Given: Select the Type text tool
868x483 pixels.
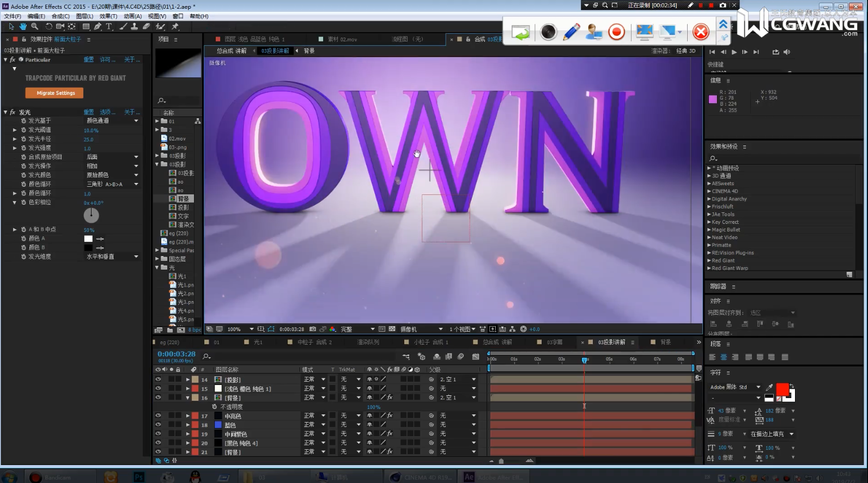Looking at the screenshot, I should tap(109, 26).
